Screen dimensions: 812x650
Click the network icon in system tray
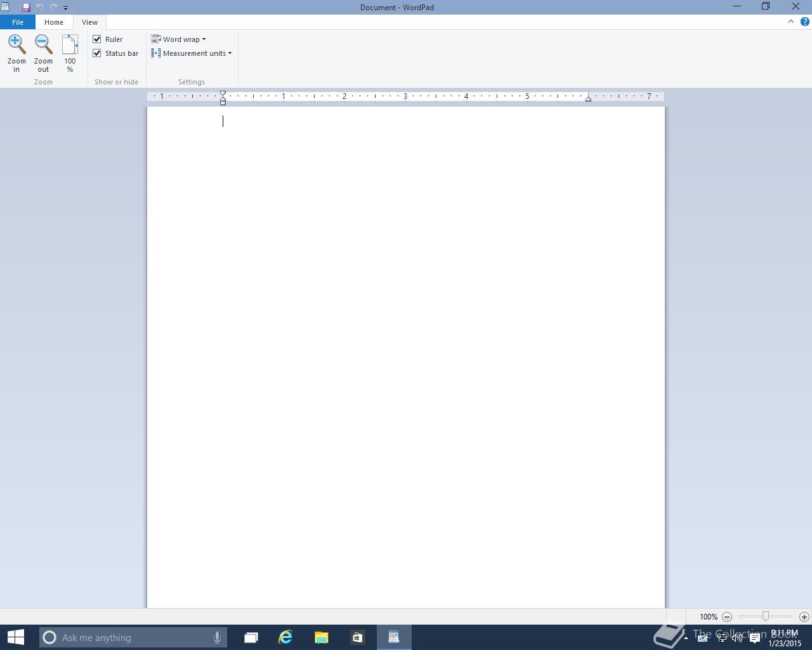[722, 638]
